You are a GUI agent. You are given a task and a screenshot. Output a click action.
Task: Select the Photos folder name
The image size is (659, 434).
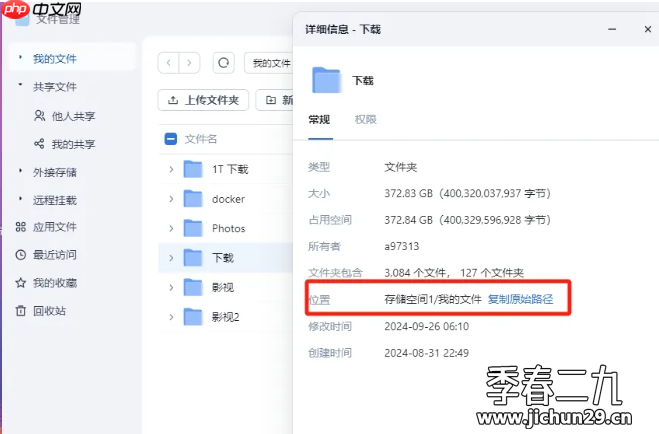(x=229, y=228)
